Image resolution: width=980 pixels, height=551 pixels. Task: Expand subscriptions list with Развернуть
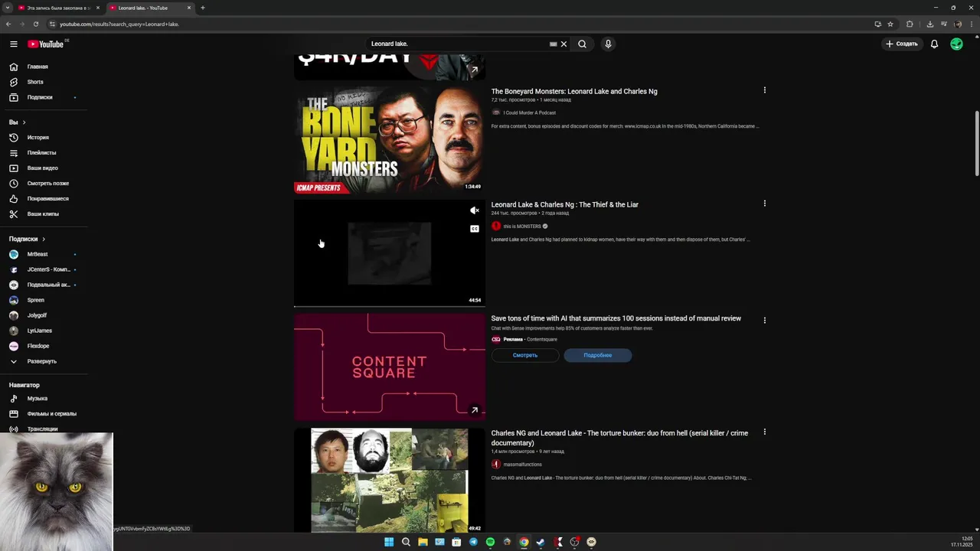click(41, 361)
